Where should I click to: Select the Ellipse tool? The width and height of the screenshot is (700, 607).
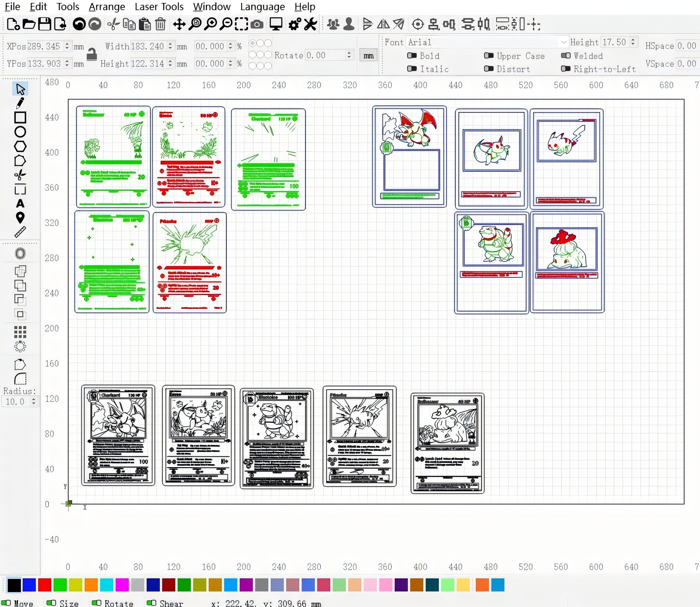tap(20, 132)
